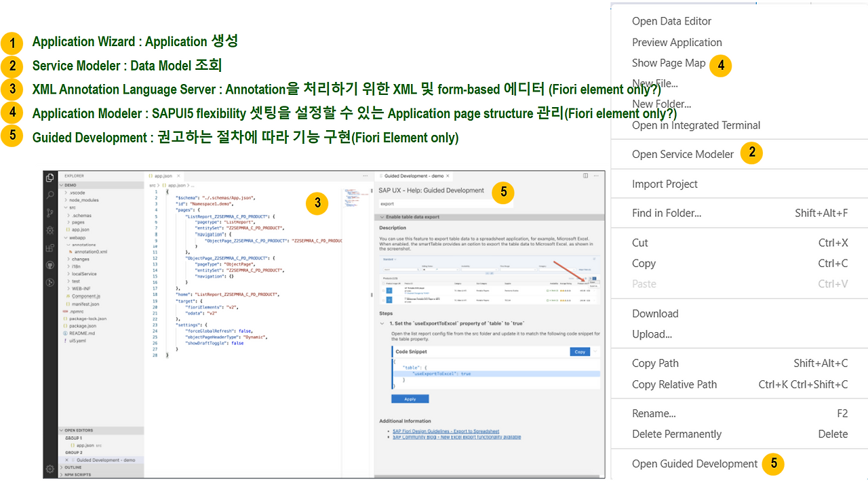Click the Guided Development search field
The width and height of the screenshot is (868, 484).
446,203
